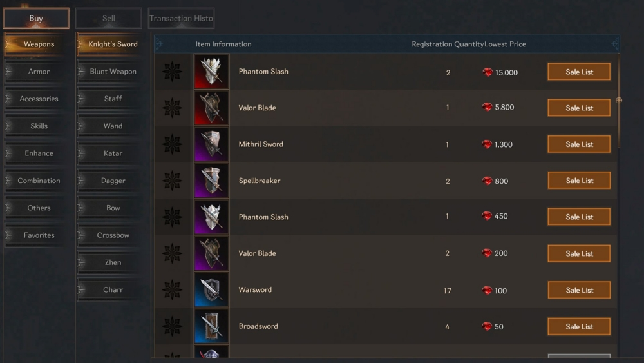Click the item list scrollbar handle
The height and width of the screenshot is (363, 644).
pyautogui.click(x=618, y=101)
